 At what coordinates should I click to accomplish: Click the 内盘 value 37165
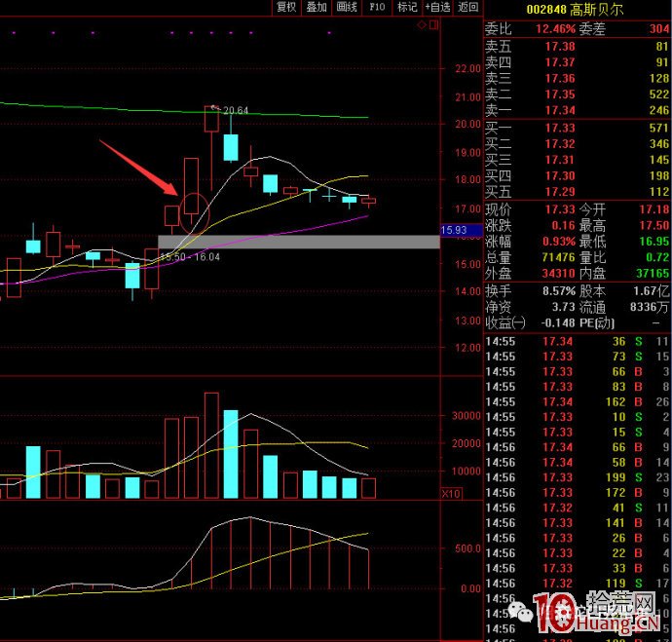tap(653, 273)
